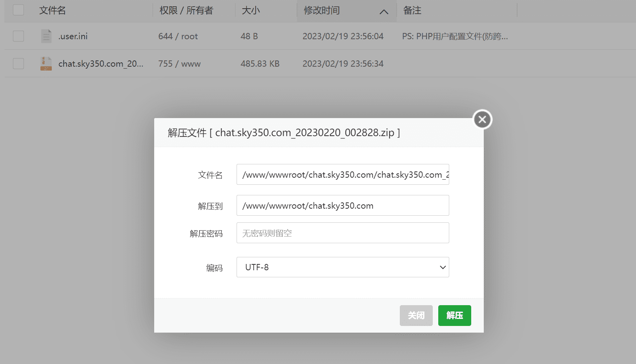Click the 文件名 path input field
This screenshot has width=636, height=364.
click(x=343, y=175)
